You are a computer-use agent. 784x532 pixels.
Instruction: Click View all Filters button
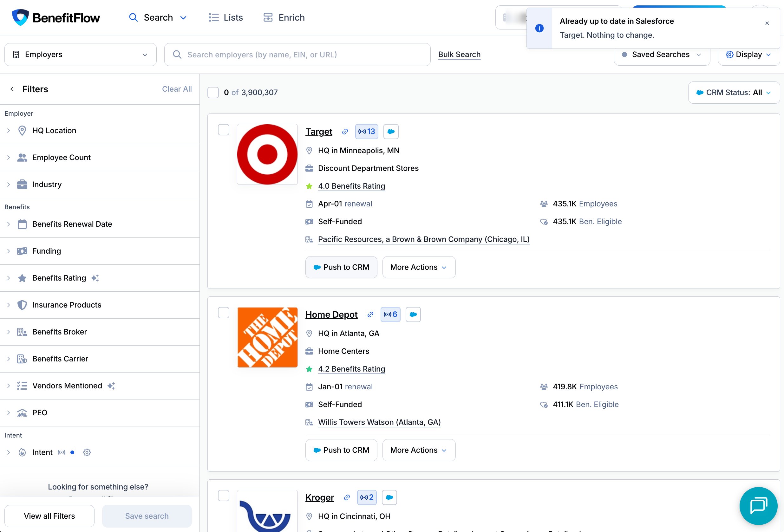click(x=49, y=516)
